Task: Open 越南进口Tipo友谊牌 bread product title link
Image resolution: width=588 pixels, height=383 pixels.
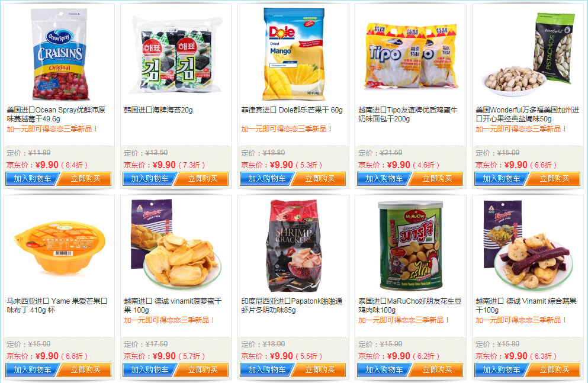Action: point(408,114)
